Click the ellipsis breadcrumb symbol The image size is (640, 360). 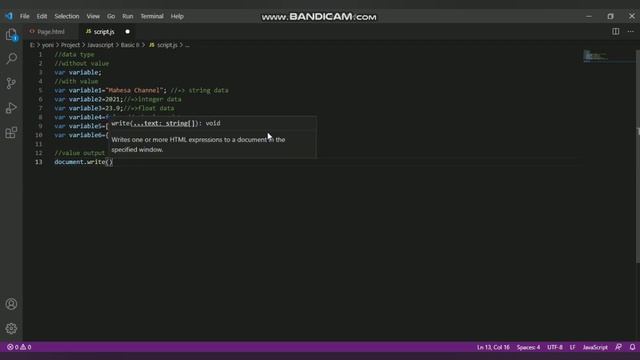[187, 45]
